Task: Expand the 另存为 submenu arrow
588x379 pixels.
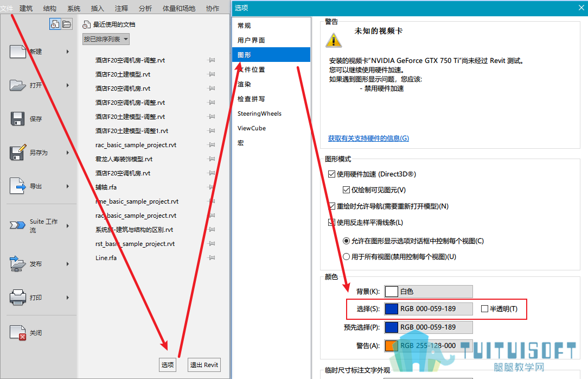Action: click(x=68, y=153)
